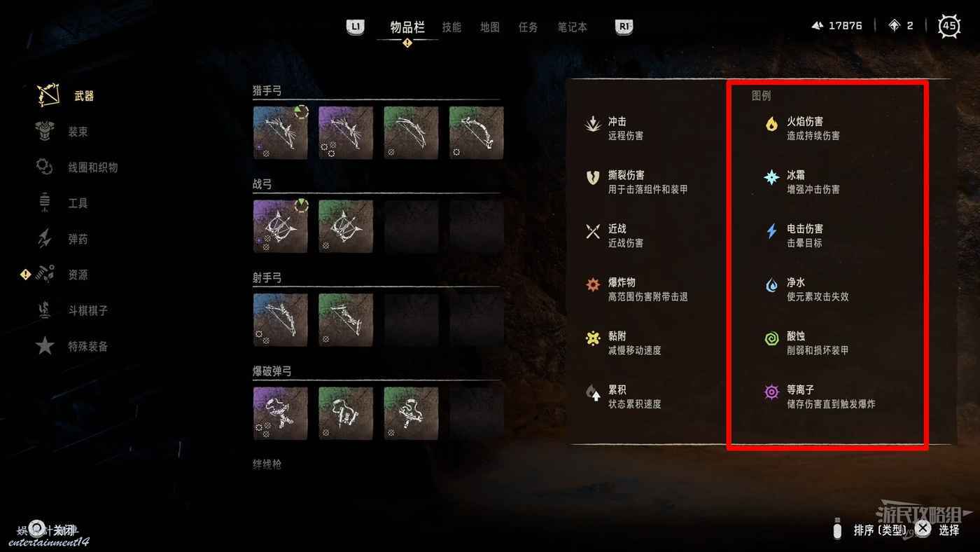This screenshot has width=980, height=552.
Task: Click the 火焰伤害 fire damage legend icon
Action: click(x=771, y=124)
